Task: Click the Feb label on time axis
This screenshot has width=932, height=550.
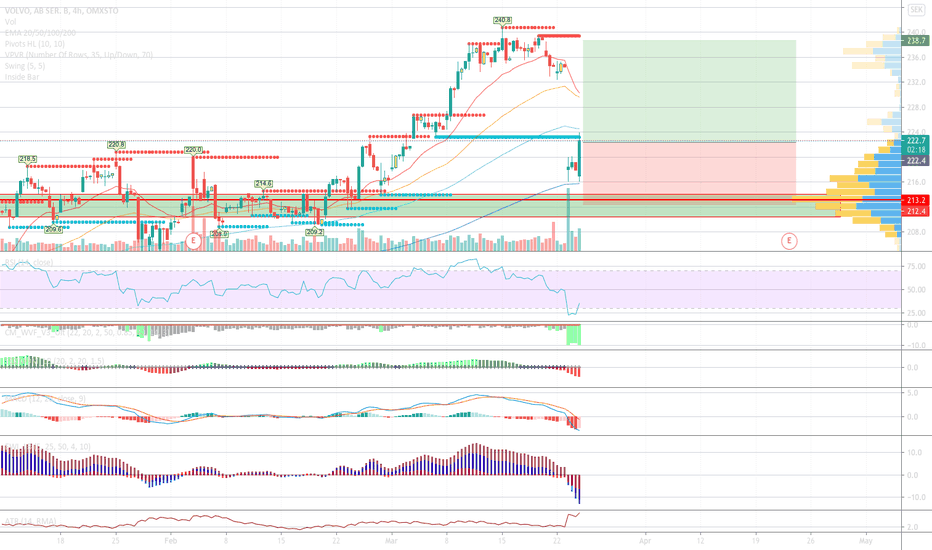Action: click(x=171, y=541)
